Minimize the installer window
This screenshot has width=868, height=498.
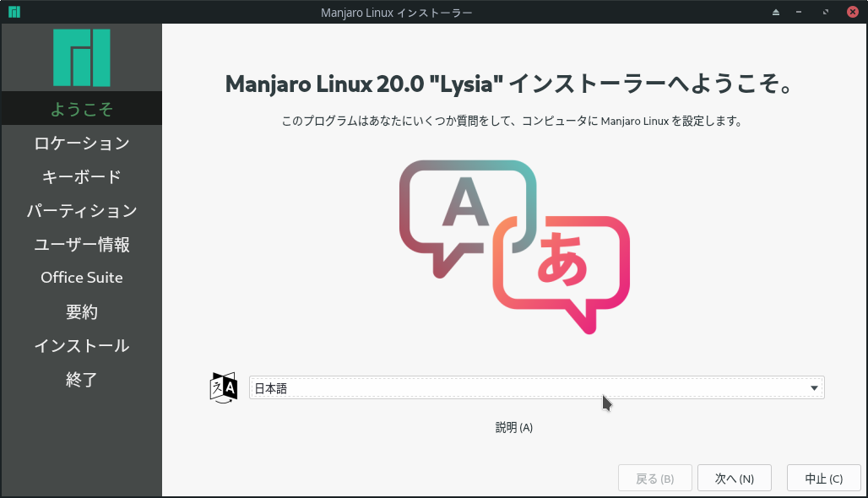coord(798,12)
